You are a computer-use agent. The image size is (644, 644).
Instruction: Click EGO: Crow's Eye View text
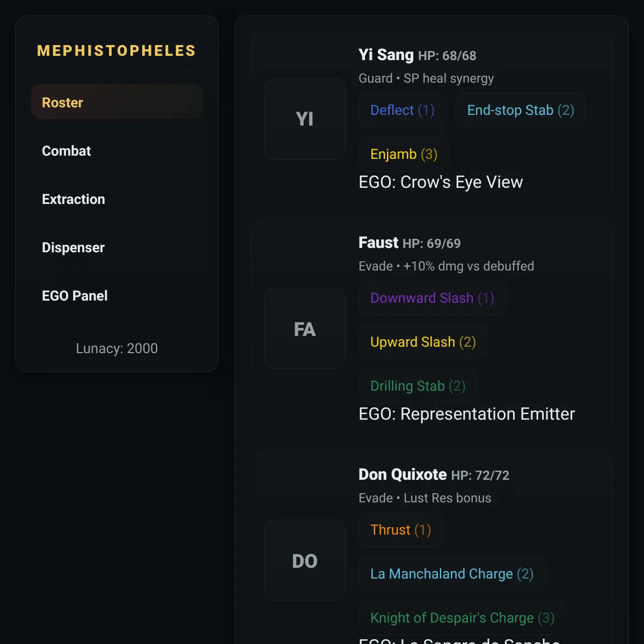(441, 182)
